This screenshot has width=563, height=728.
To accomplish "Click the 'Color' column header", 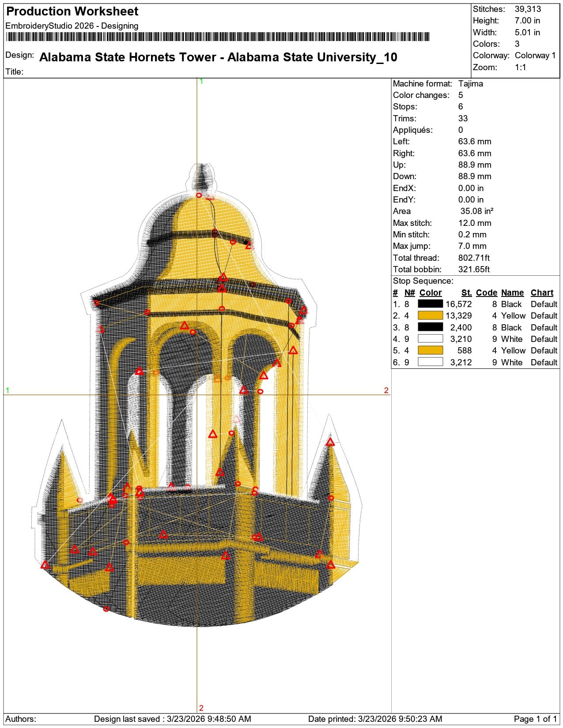I will (431, 293).
